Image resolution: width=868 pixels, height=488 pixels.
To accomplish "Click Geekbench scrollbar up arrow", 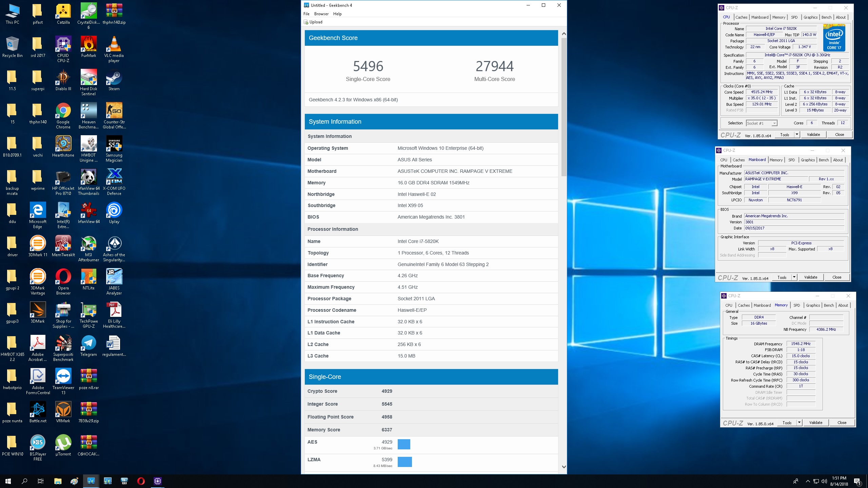I will tap(564, 34).
